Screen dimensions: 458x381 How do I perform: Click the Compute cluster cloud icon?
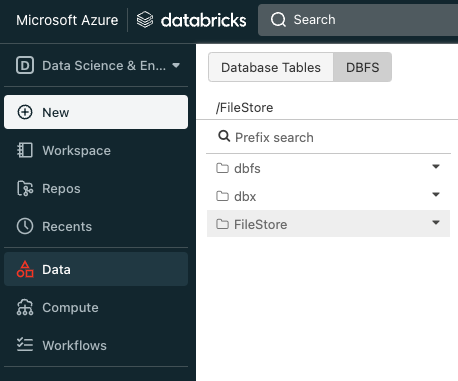(x=25, y=307)
